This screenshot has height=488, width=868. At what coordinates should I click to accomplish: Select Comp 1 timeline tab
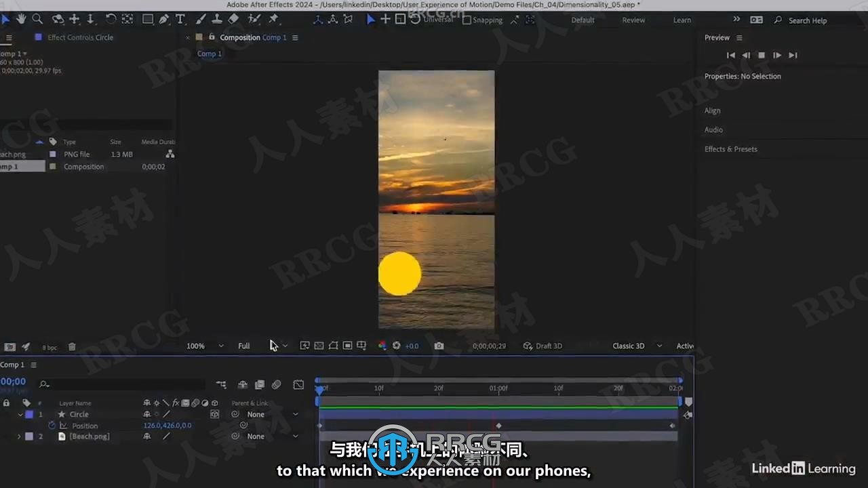(12, 365)
